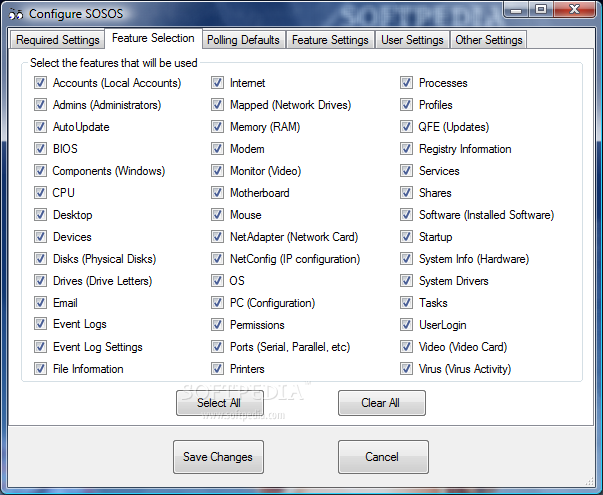
Task: Disable Video (Video Card) checkbox
Action: click(406, 346)
